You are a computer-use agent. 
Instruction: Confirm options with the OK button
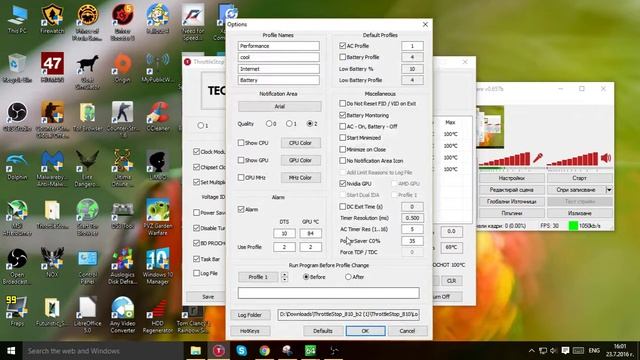click(x=365, y=331)
